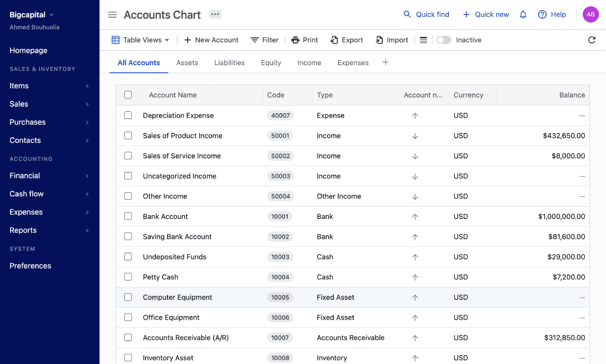The image size is (606, 364).
Task: Open the Quick find search
Action: click(x=426, y=14)
